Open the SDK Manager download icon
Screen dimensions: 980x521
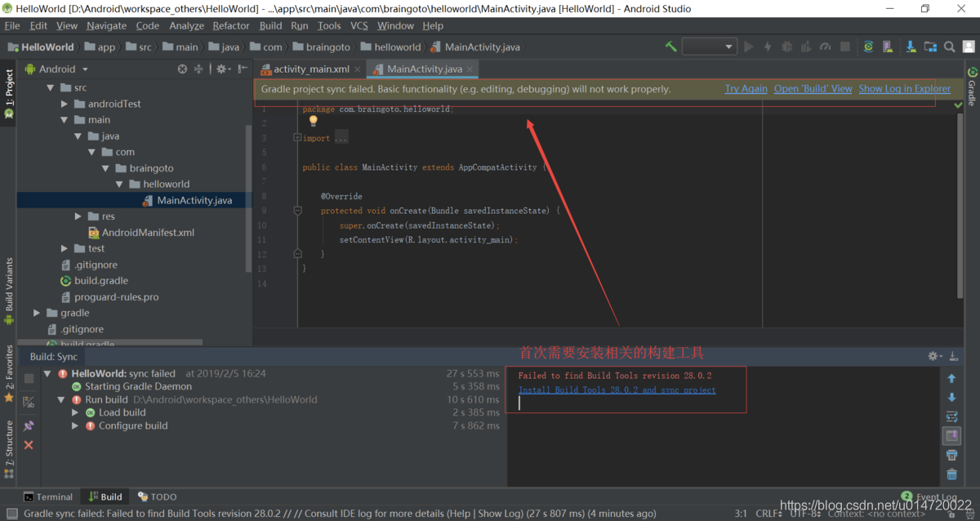tap(910, 47)
